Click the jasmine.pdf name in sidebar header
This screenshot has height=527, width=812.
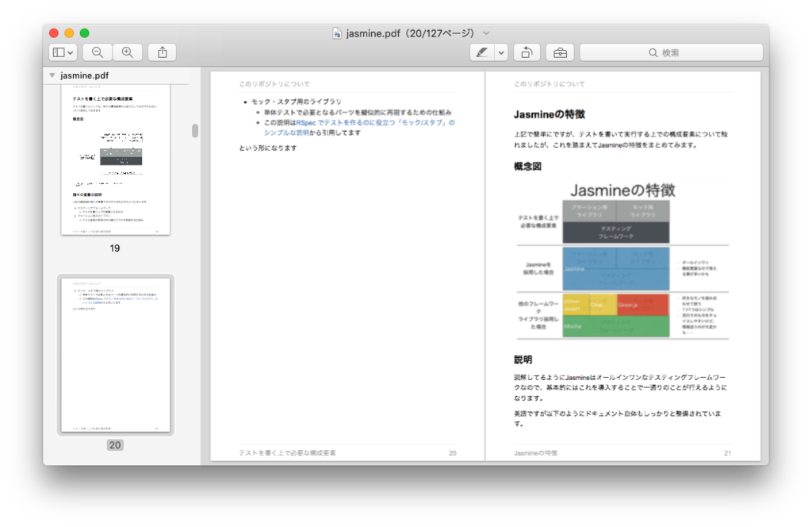[84, 75]
